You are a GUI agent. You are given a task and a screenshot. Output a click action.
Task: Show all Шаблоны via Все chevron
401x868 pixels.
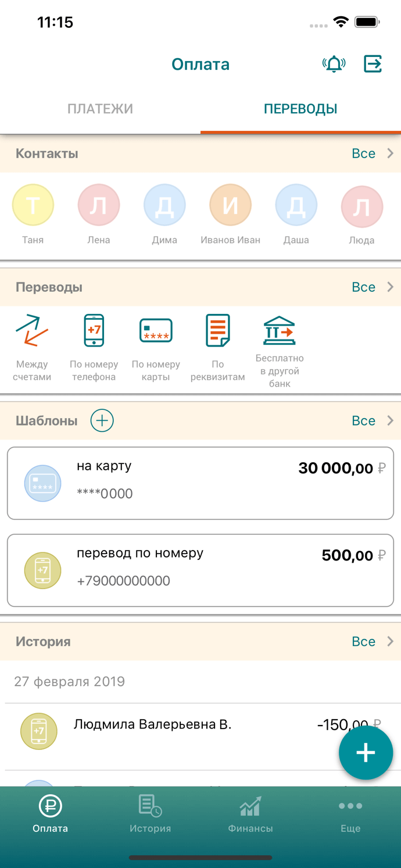[x=373, y=420]
